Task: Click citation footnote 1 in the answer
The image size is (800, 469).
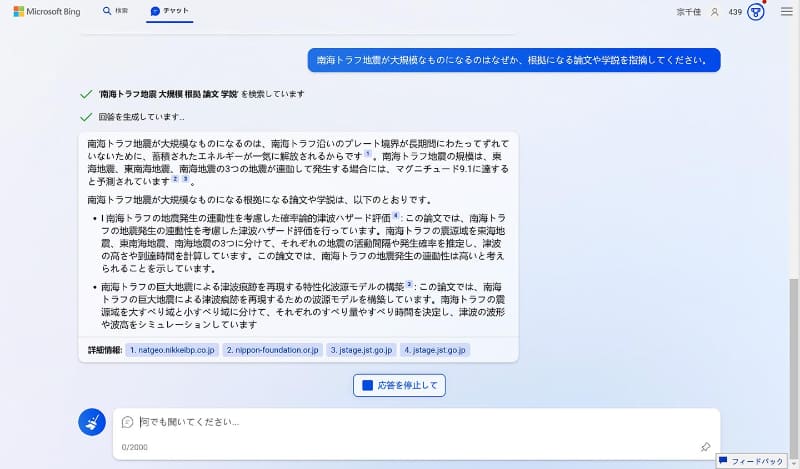Action: [x=368, y=154]
